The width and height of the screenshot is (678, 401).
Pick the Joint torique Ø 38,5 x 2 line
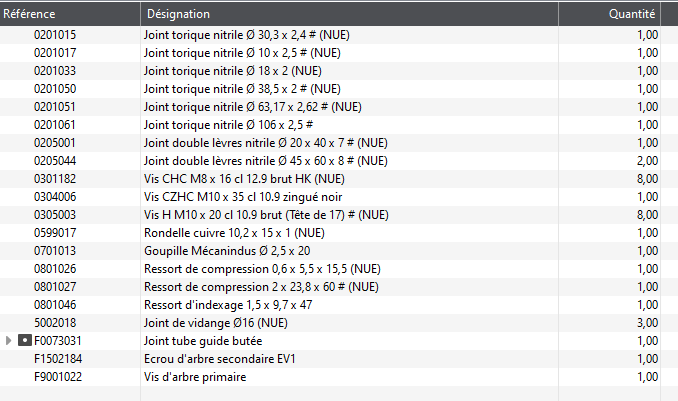click(x=330, y=89)
